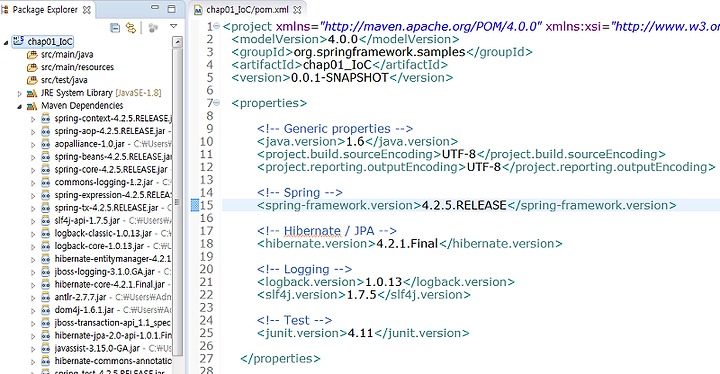The height and width of the screenshot is (374, 720).
Task: Expand the logback-classic-1.0.13.jar entry
Action: click(x=33, y=234)
